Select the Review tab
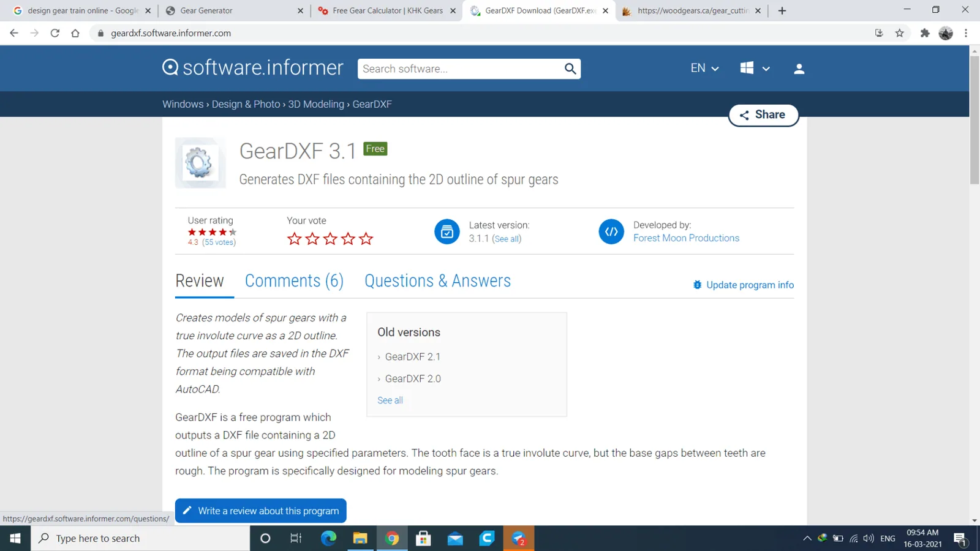Screen dimensions: 980x551 200,281
